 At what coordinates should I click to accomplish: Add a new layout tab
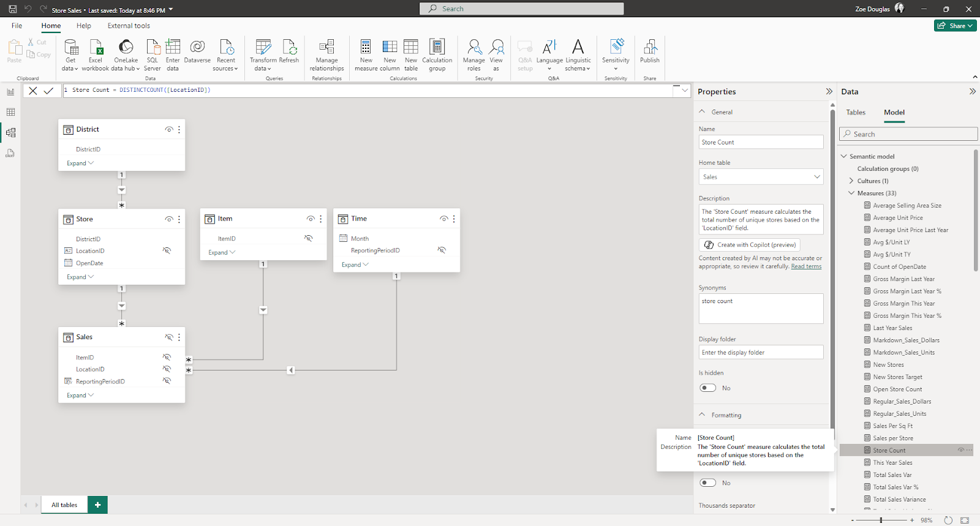(97, 505)
